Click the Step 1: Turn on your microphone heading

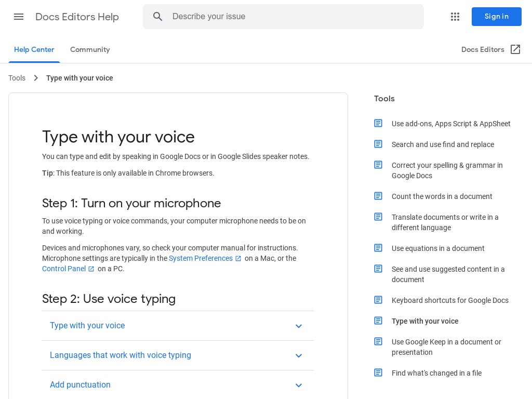click(x=131, y=203)
